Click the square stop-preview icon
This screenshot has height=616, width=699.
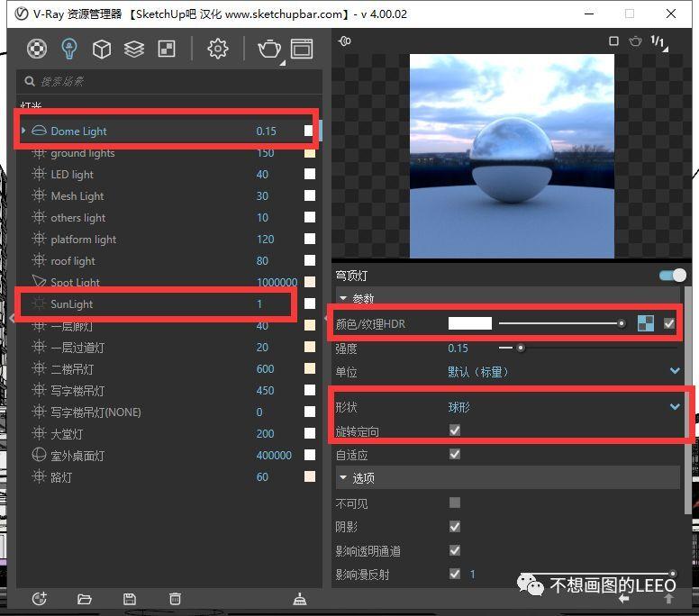tap(613, 41)
